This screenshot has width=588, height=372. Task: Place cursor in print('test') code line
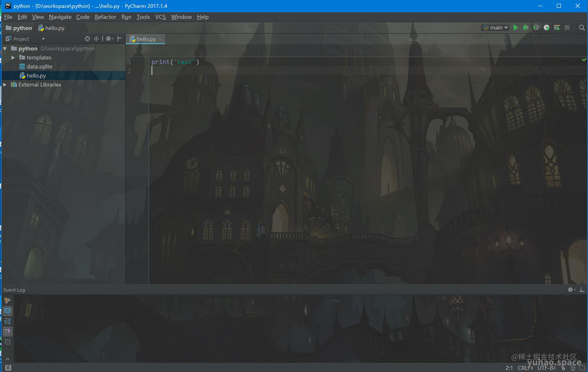tap(175, 62)
